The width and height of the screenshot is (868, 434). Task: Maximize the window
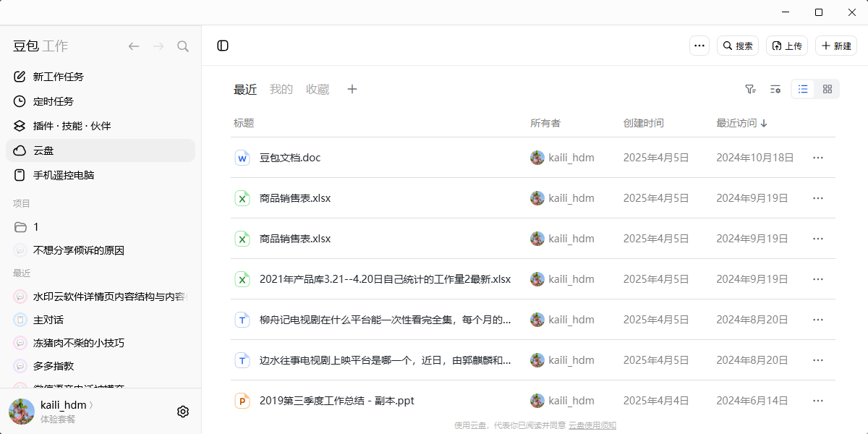click(819, 12)
